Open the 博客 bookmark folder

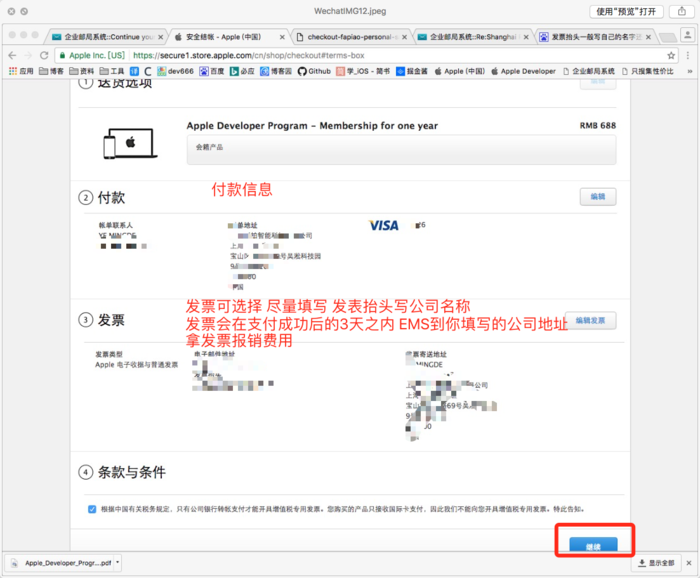tap(51, 71)
